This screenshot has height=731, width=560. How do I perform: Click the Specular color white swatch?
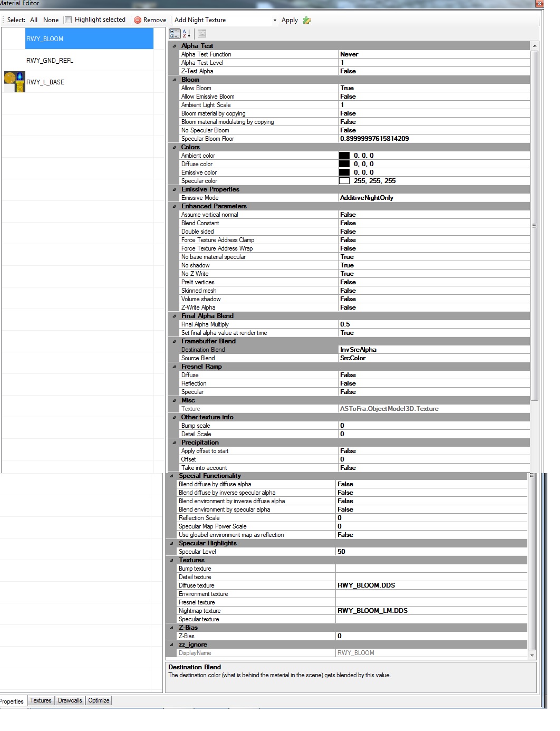pyautogui.click(x=344, y=181)
